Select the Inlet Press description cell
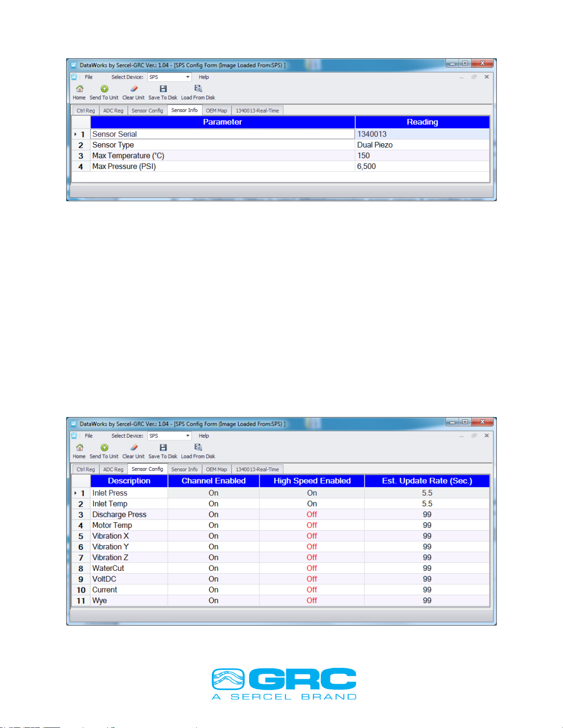This screenshot has width=563, height=728. [x=129, y=493]
